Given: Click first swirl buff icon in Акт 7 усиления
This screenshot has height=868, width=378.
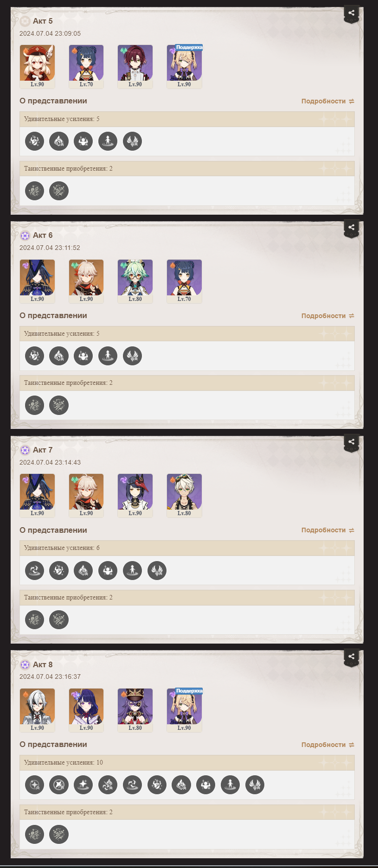Looking at the screenshot, I should [x=34, y=570].
